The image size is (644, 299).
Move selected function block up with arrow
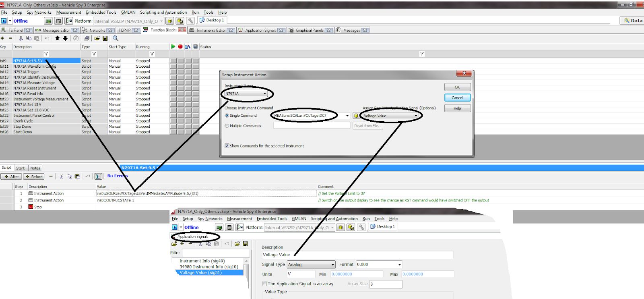point(57,38)
